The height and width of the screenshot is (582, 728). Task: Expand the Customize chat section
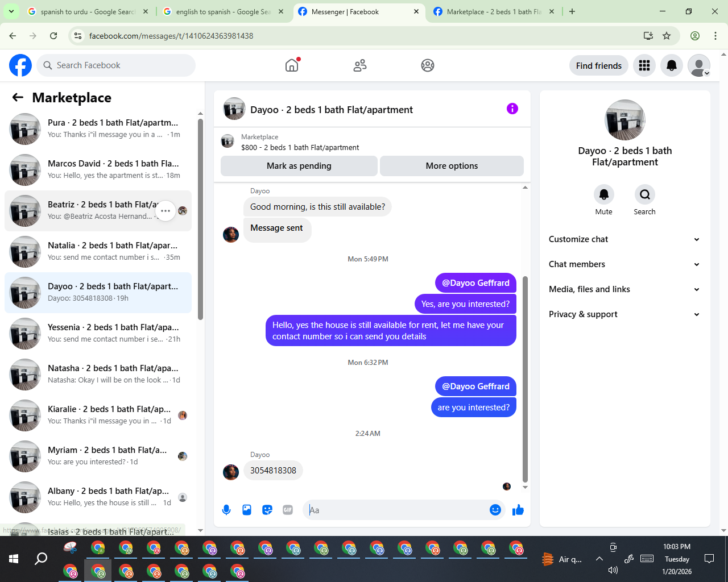(625, 239)
